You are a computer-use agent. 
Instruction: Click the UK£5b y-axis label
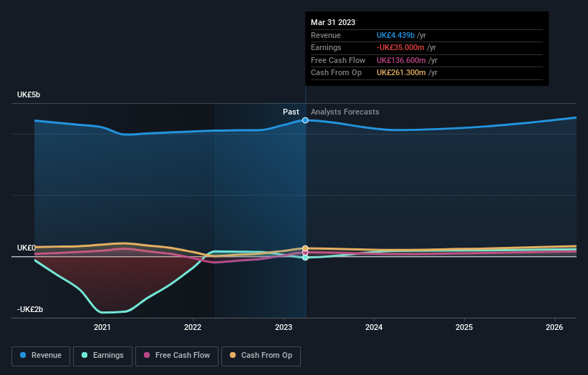pyautogui.click(x=29, y=94)
